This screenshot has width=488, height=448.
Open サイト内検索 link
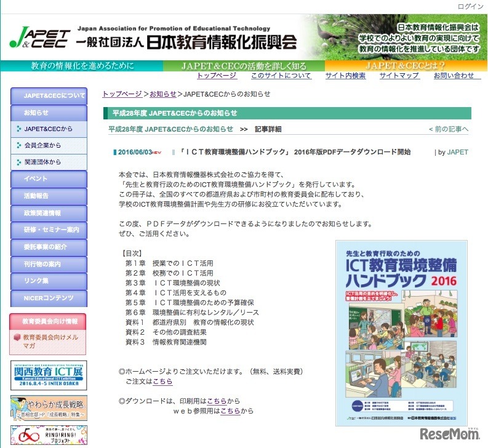pos(345,76)
